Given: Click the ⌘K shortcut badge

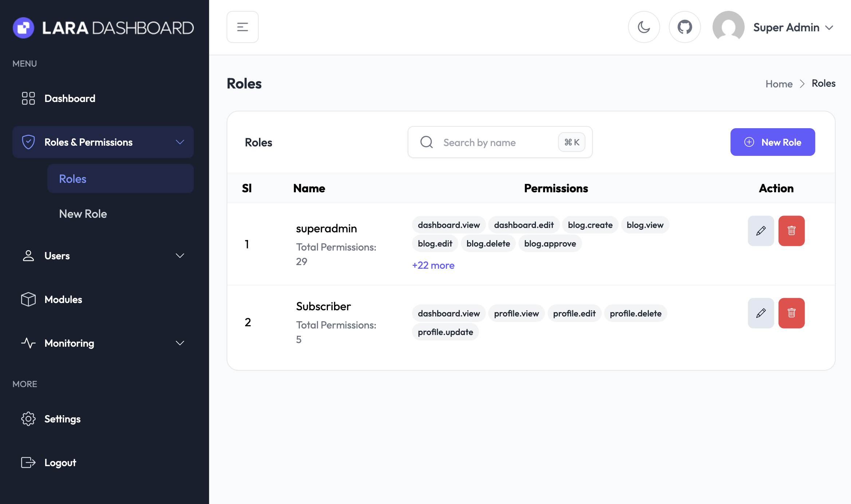Looking at the screenshot, I should 572,142.
